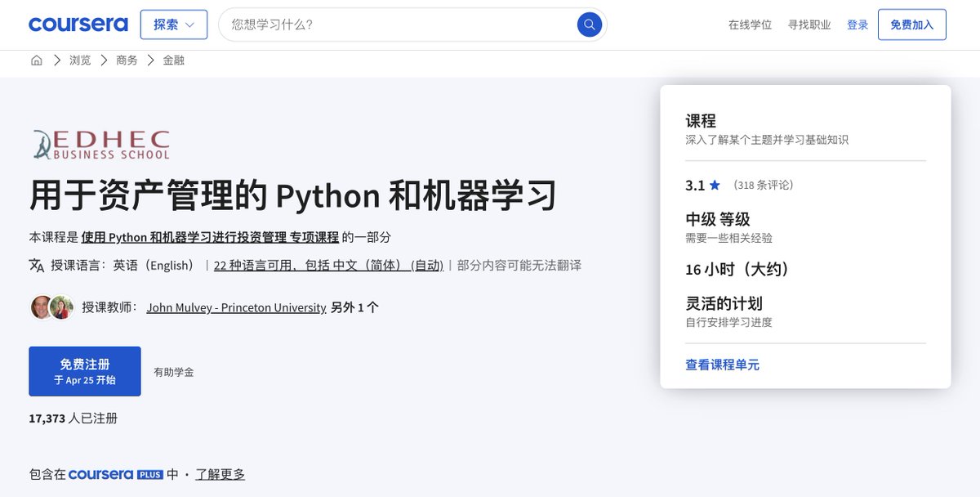Viewport: 980px width, 497px height.
Task: Click the 免费注册 enroll button
Action: tap(85, 371)
